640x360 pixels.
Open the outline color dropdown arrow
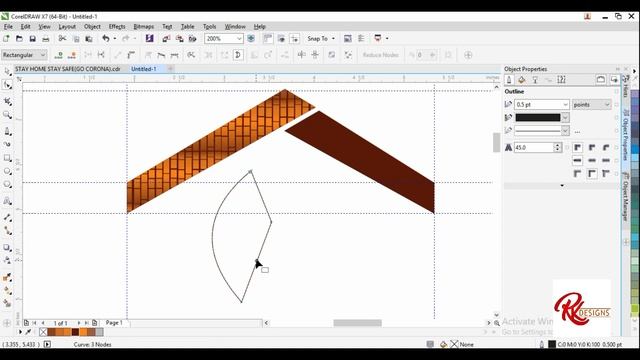565,118
